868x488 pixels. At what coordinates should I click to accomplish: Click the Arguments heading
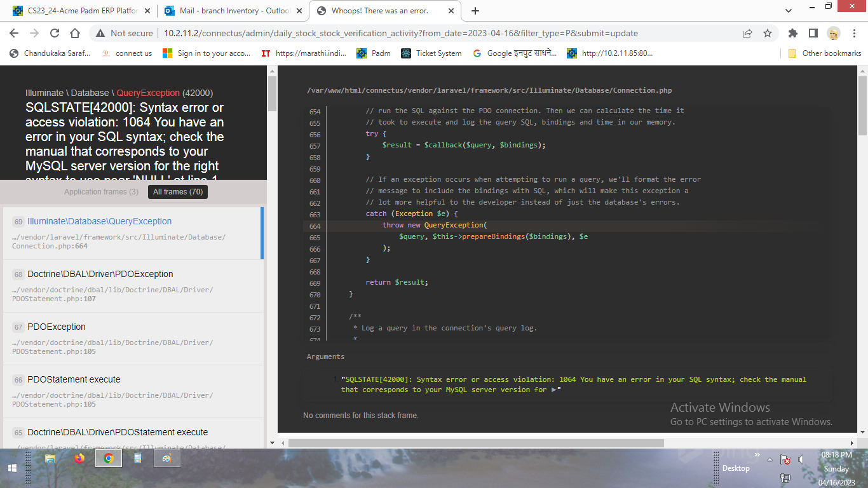click(x=325, y=356)
